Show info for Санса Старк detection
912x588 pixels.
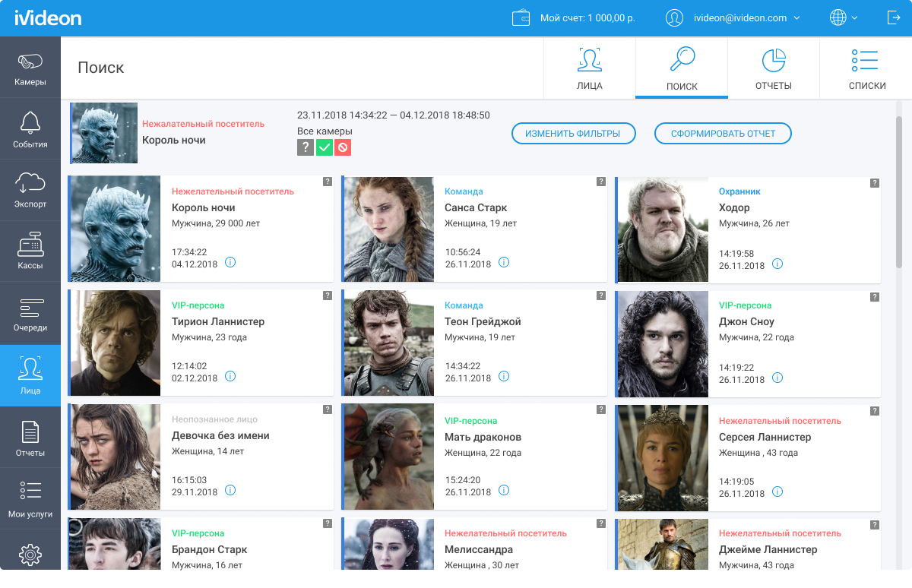click(504, 263)
